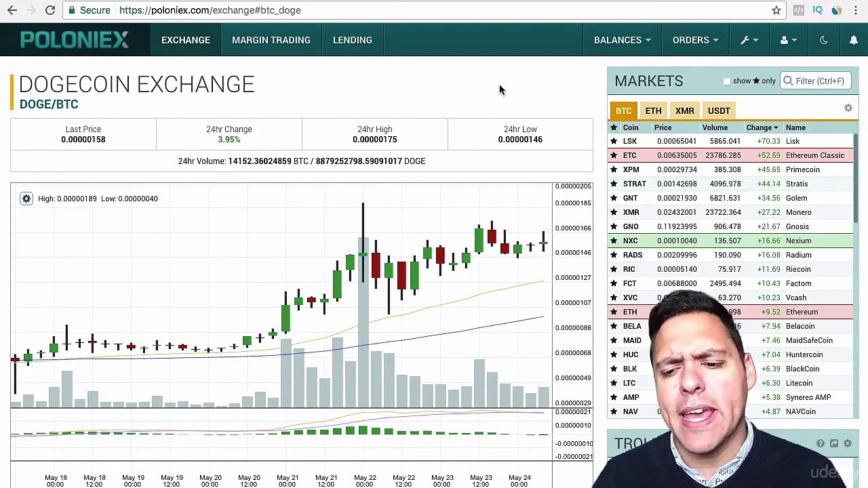This screenshot has width=868, height=488.
Task: Select the Factom market row
Action: point(730,283)
